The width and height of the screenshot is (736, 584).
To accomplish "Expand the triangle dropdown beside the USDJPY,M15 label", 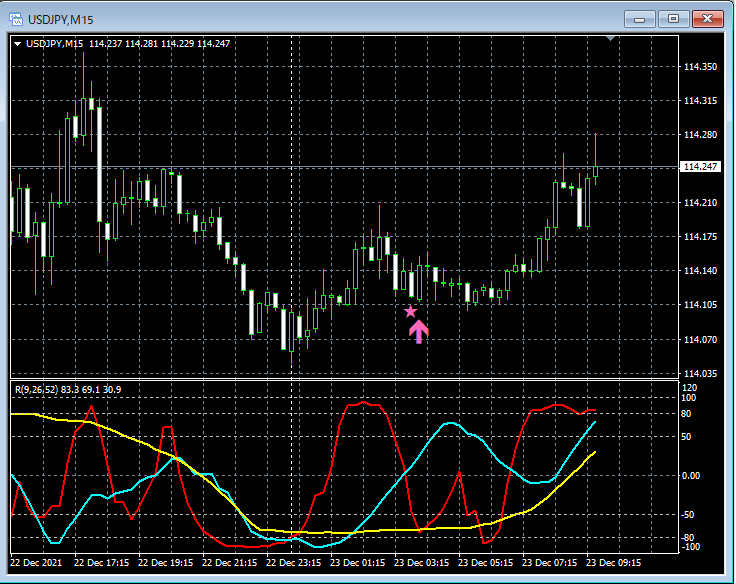I will [x=17, y=44].
